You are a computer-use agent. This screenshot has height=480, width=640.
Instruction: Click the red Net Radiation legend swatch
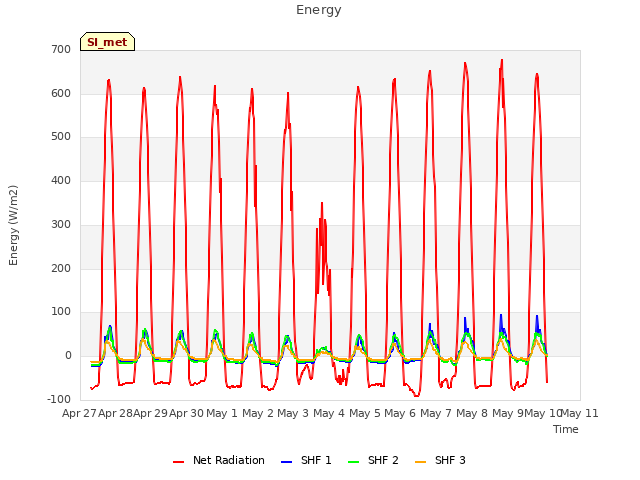pos(178,462)
